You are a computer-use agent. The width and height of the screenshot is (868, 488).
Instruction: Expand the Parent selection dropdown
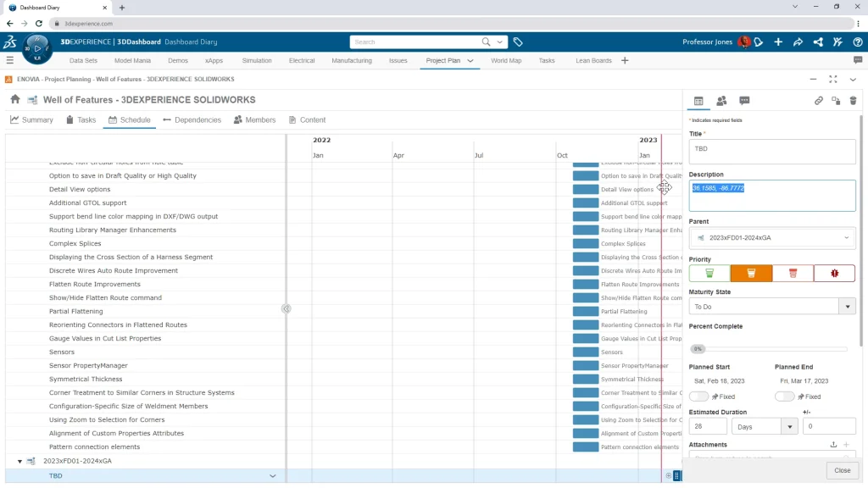coord(846,238)
